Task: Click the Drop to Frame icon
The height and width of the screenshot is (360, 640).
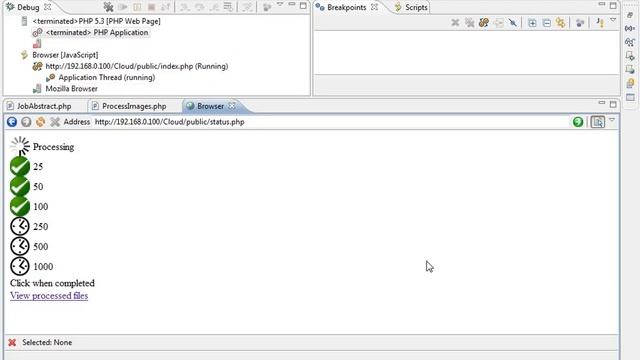Action: (x=228, y=7)
